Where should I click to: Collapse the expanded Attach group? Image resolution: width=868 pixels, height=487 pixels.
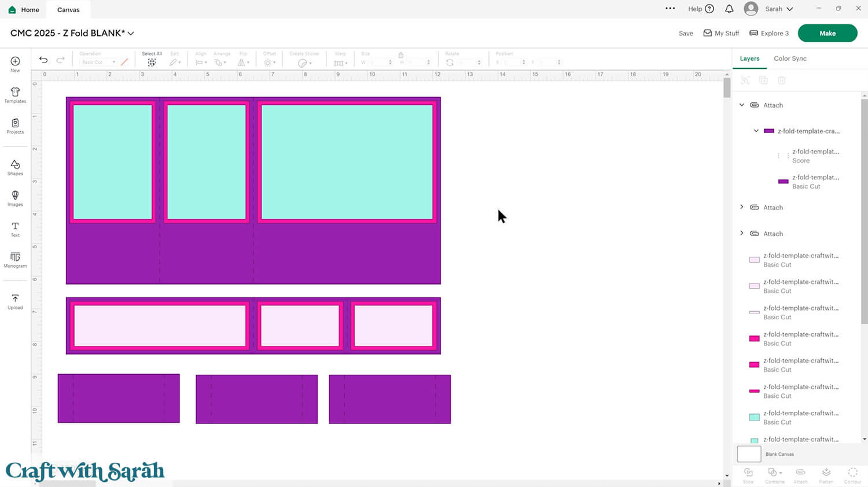click(742, 105)
